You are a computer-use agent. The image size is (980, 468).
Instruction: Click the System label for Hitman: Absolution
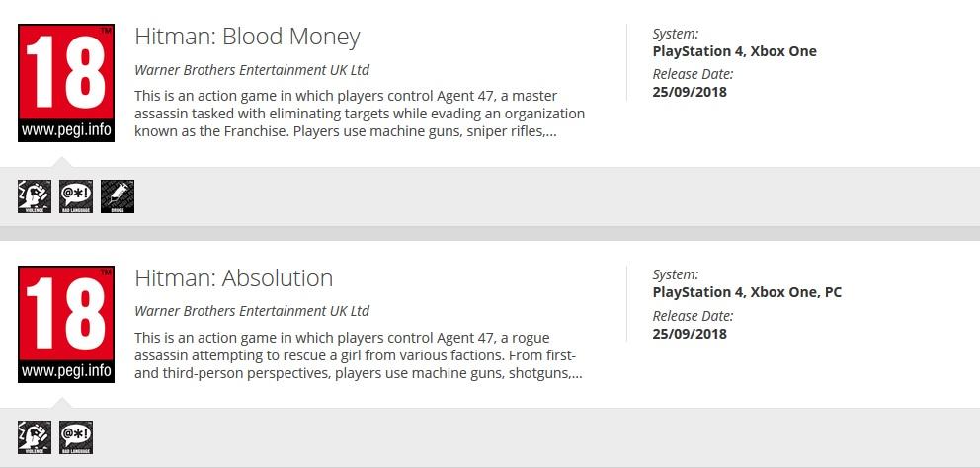[x=676, y=274]
